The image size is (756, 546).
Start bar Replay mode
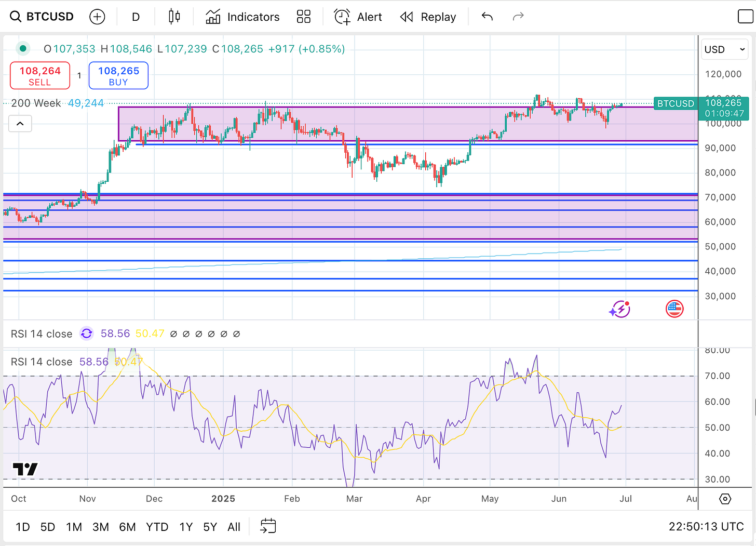[428, 17]
